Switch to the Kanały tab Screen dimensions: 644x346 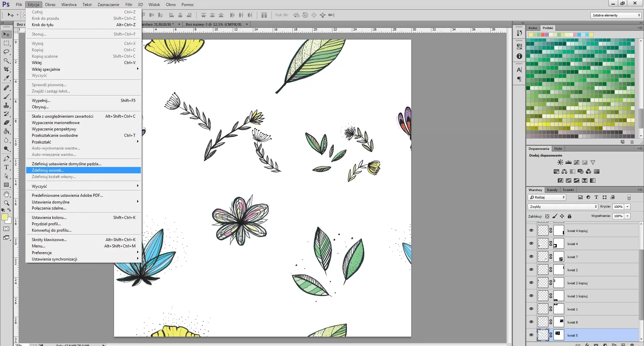pos(552,190)
